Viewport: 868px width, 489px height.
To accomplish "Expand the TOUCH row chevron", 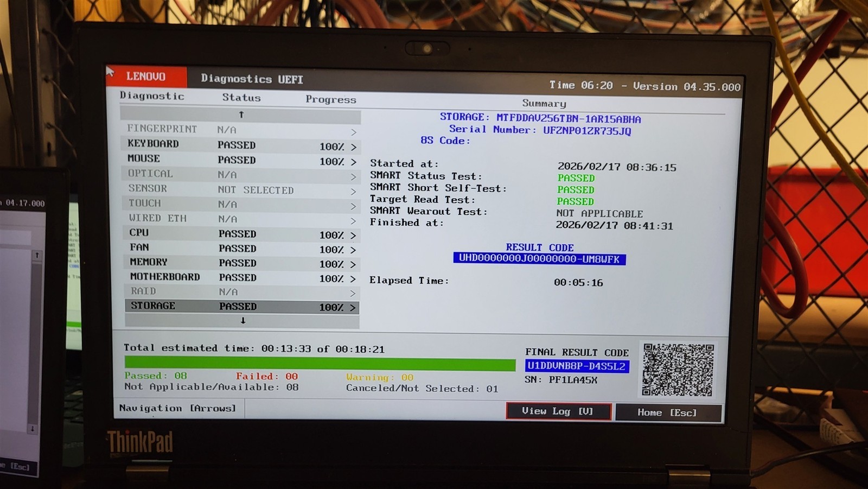I will point(353,206).
